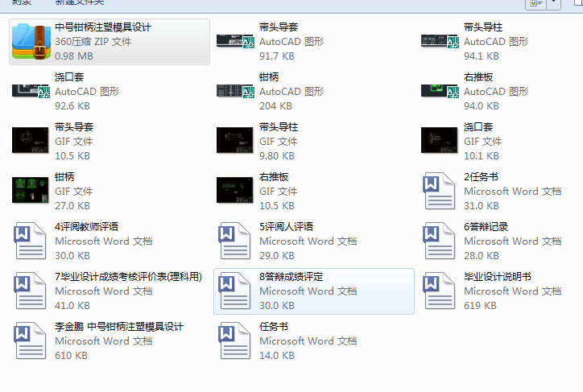Viewport: 583px width, 392px height.
Task: Select the 带头导柱 GIF file thumbnail
Action: click(x=234, y=140)
